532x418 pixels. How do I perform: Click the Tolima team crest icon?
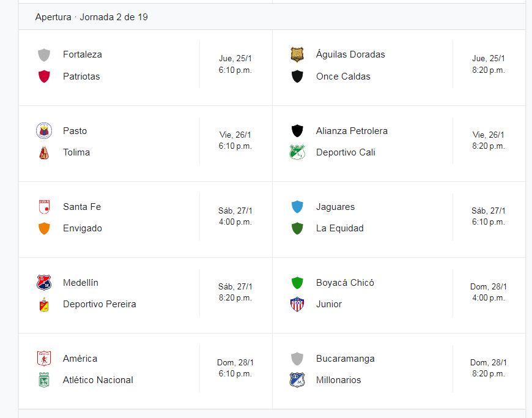(x=44, y=152)
